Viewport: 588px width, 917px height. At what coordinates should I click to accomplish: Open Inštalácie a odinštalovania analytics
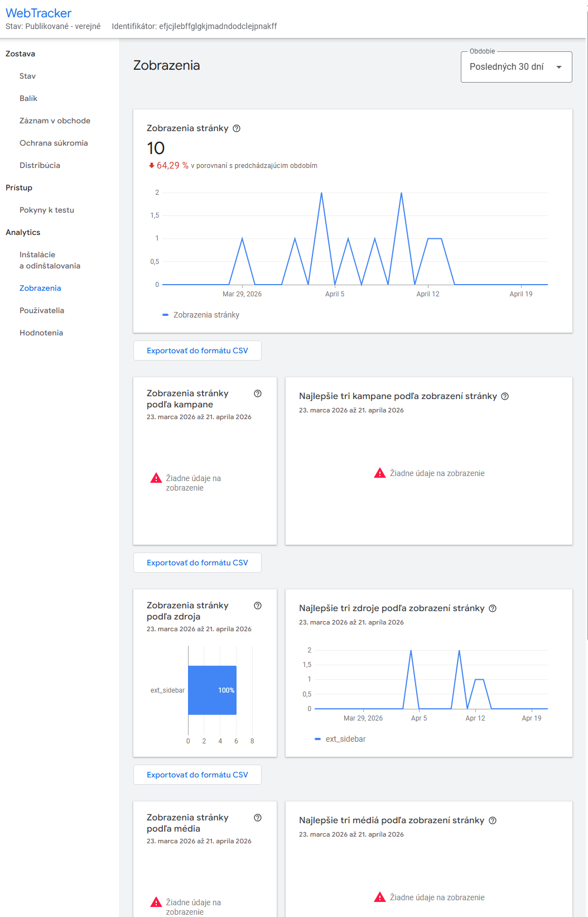click(50, 260)
